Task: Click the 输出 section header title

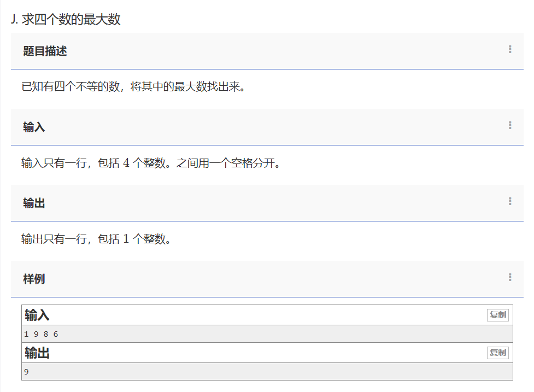Action: 34,203
